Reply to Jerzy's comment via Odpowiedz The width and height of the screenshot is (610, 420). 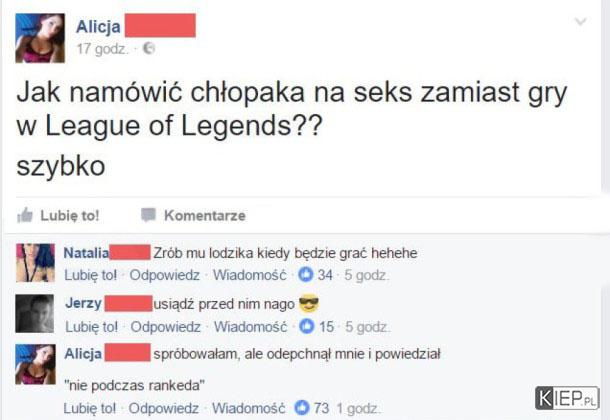(165, 327)
